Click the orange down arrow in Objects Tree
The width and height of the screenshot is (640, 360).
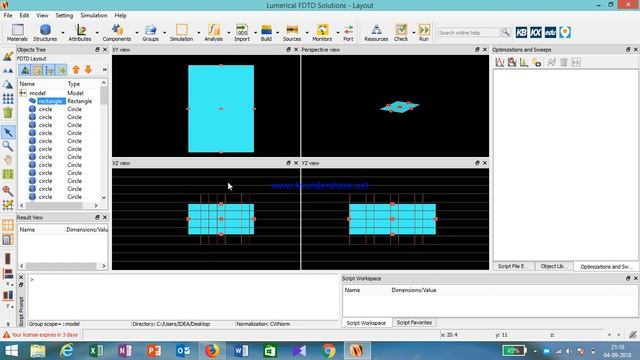pos(88,70)
